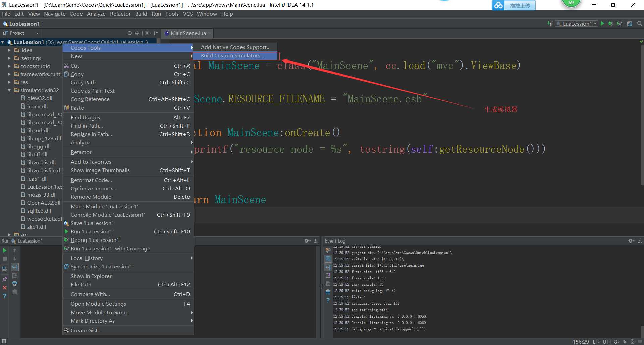
Task: Open Project panel gear settings
Action: [x=147, y=33]
